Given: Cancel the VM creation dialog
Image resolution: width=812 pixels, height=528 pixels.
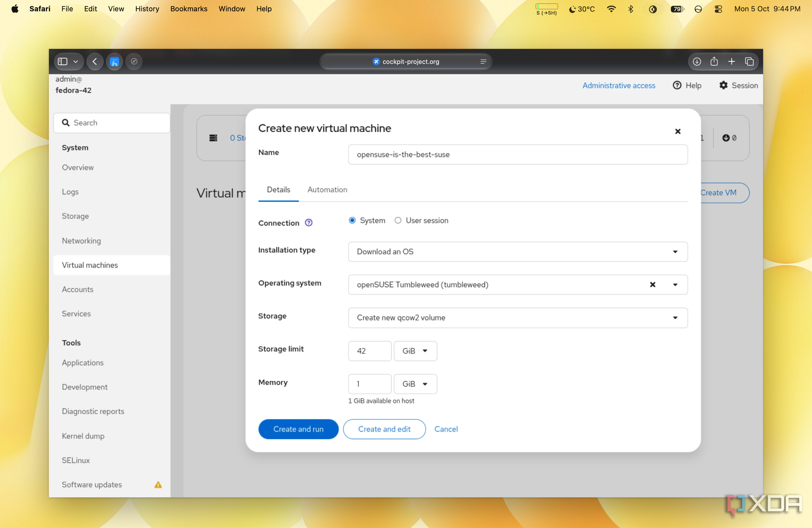Looking at the screenshot, I should pyautogui.click(x=446, y=429).
